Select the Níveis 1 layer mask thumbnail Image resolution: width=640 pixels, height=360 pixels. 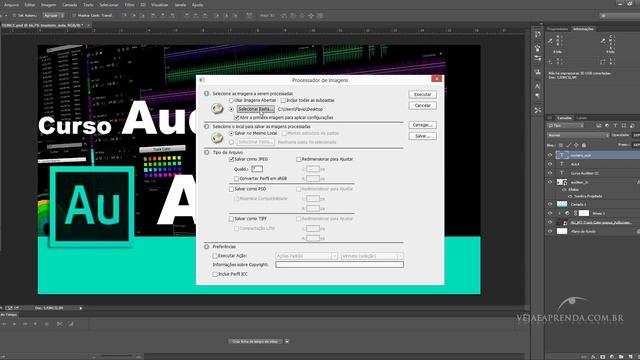coord(584,213)
